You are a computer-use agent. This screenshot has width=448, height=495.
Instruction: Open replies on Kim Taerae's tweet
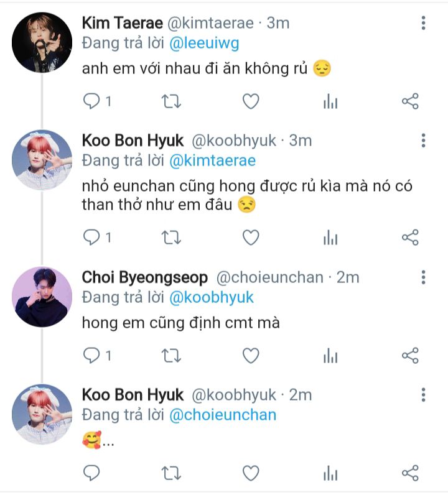click(x=92, y=101)
